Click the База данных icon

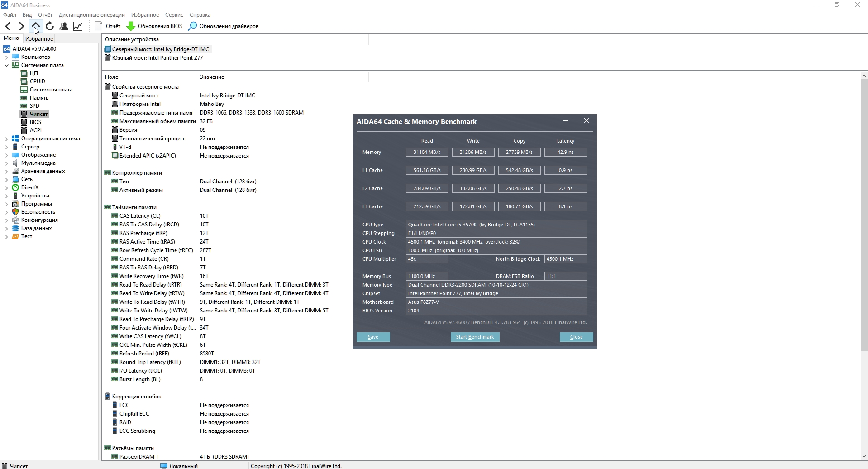[x=15, y=228]
